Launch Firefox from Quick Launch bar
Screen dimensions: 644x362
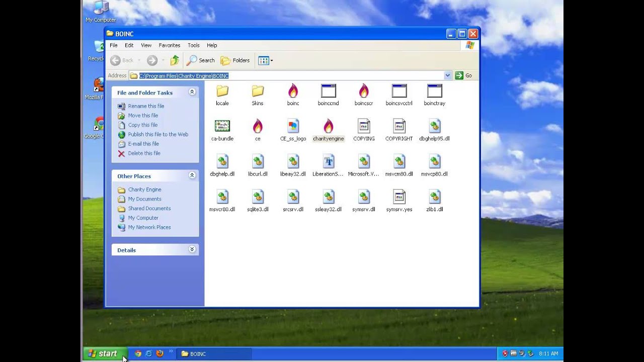(159, 353)
